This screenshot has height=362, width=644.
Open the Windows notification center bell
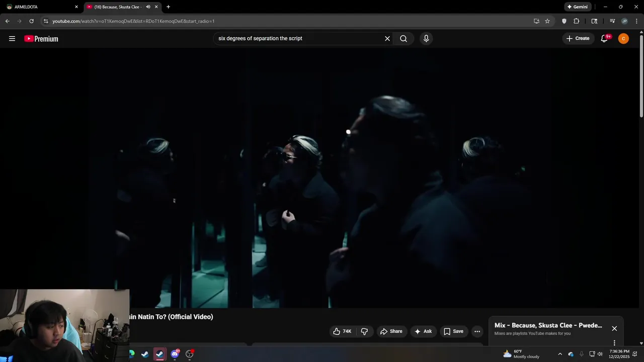click(635, 354)
